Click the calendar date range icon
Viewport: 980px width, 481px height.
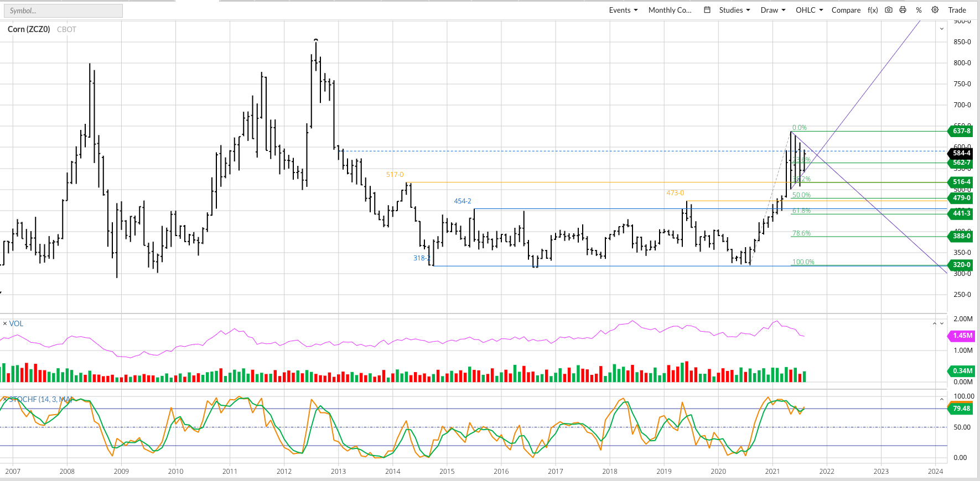(x=707, y=10)
